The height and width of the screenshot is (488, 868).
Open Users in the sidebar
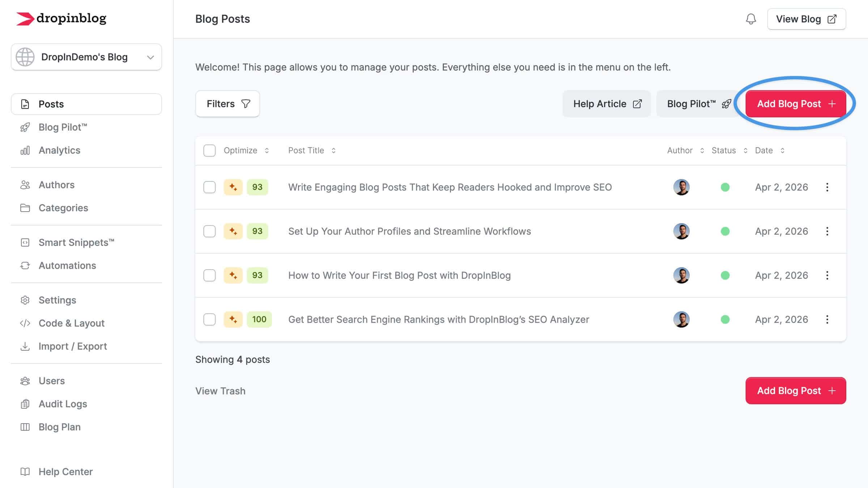click(x=52, y=381)
